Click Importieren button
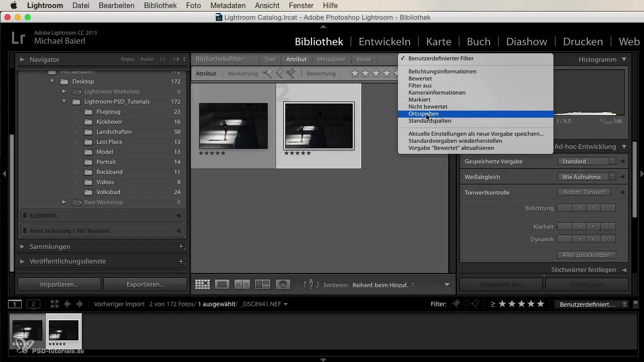644x362 pixels. [59, 284]
